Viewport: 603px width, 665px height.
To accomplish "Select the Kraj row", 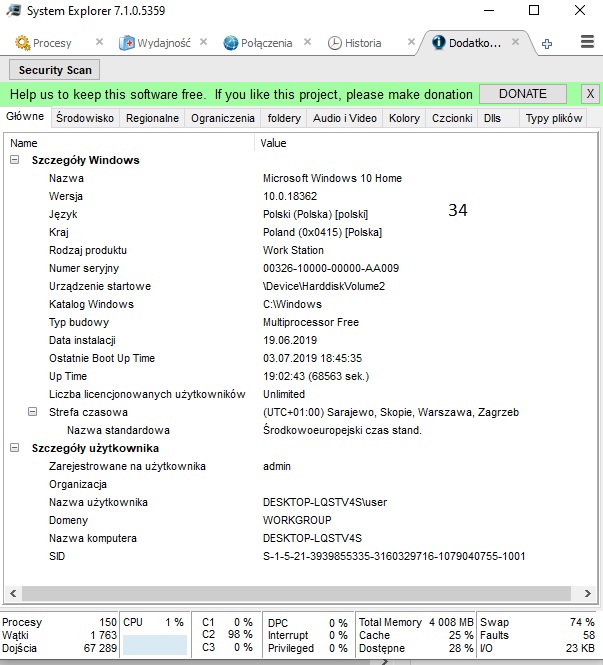I will (x=300, y=232).
